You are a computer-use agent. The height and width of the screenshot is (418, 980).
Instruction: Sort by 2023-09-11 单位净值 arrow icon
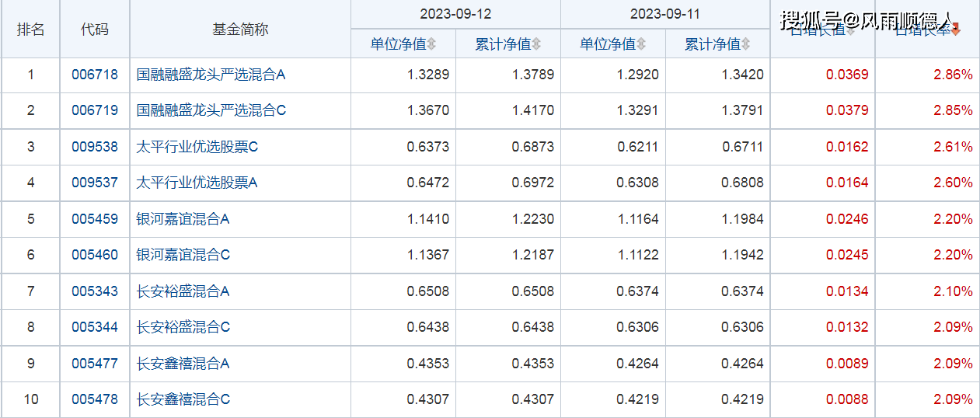(x=641, y=45)
